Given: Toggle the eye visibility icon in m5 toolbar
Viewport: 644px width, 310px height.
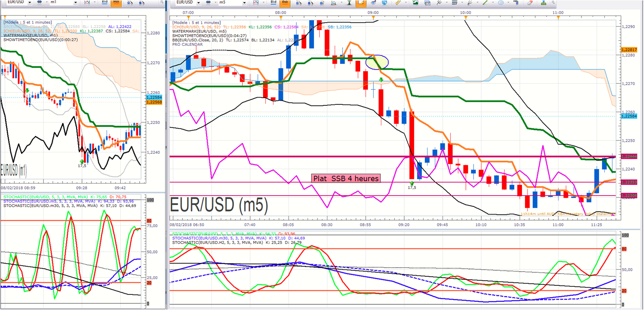Looking at the screenshot, I should click(373, 3).
